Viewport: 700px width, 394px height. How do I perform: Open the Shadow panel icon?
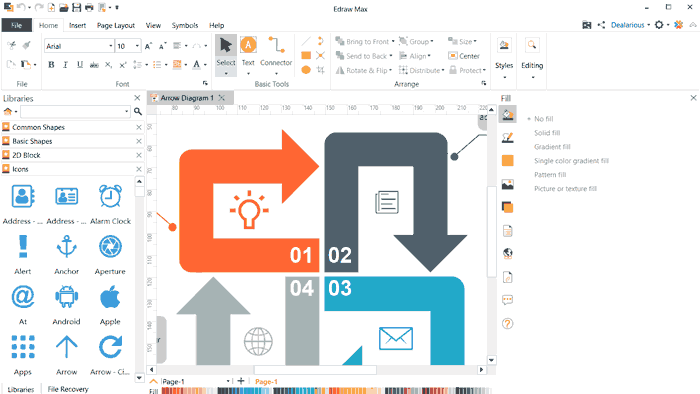click(508, 207)
